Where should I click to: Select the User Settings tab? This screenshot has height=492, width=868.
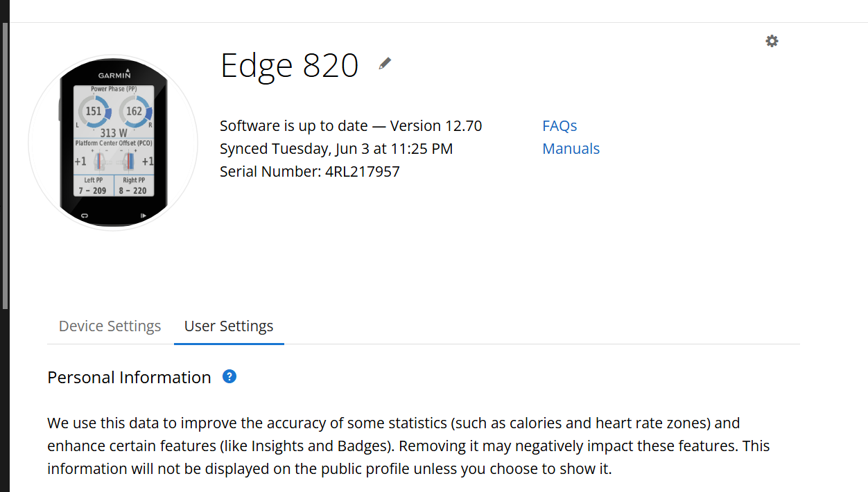pyautogui.click(x=229, y=326)
